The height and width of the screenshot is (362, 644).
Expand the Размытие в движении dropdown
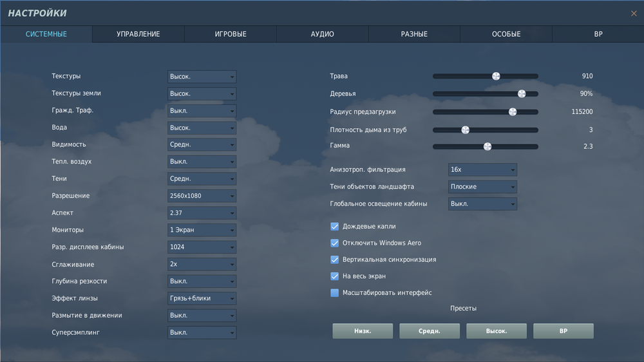click(202, 315)
